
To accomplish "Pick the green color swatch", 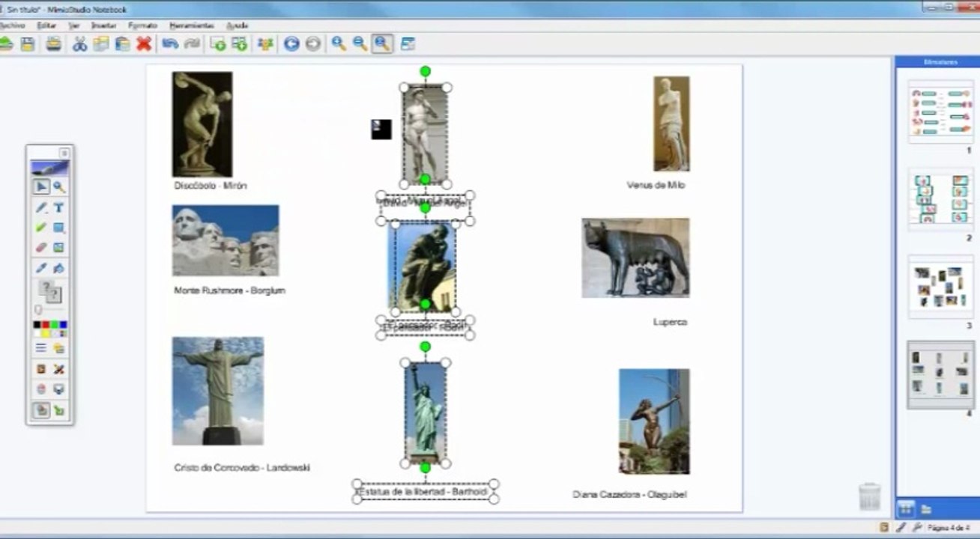I will coord(55,325).
